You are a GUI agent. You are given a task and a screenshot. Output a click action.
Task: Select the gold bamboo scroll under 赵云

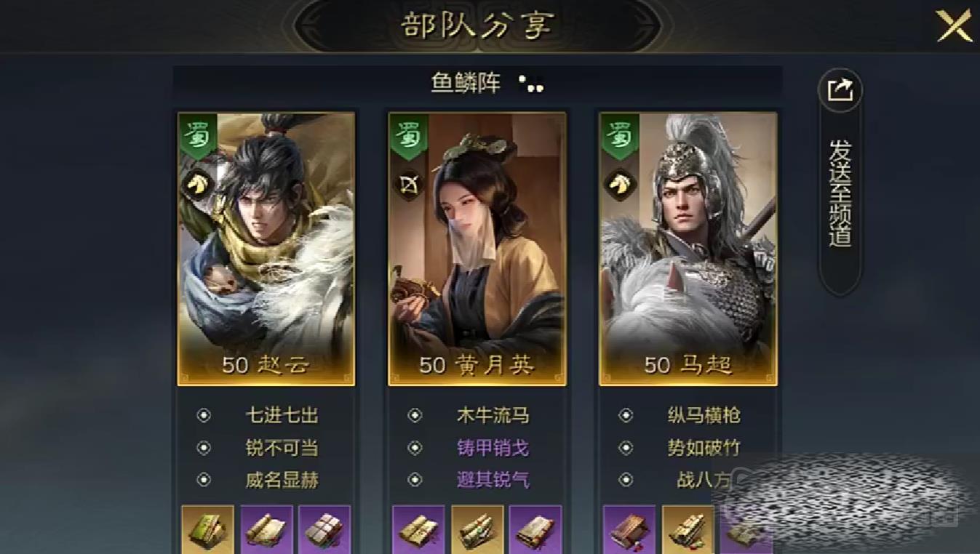pos(208,530)
